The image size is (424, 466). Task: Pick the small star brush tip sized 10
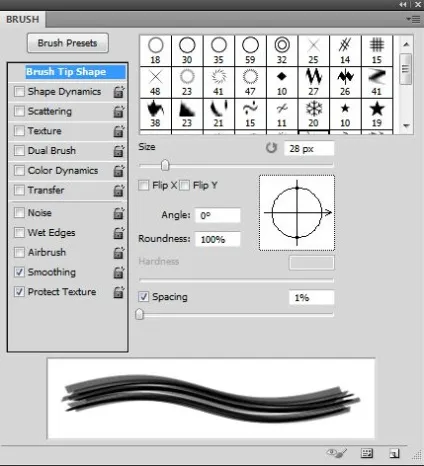tap(345, 114)
